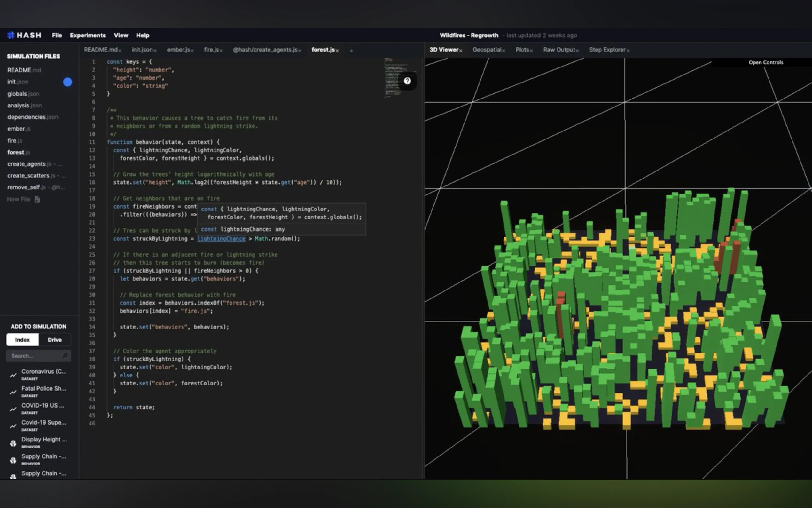
Task: Click Display Height behavior brain icon
Action: [13, 443]
